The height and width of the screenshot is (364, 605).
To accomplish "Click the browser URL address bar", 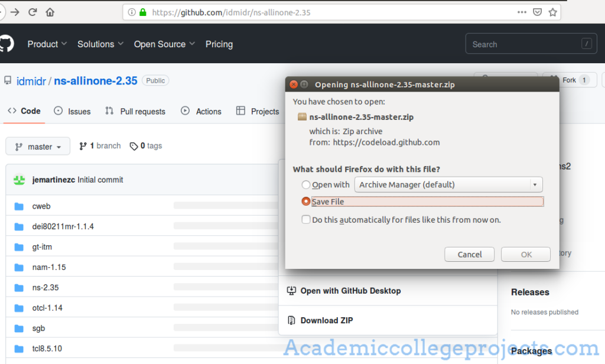I will (x=341, y=12).
